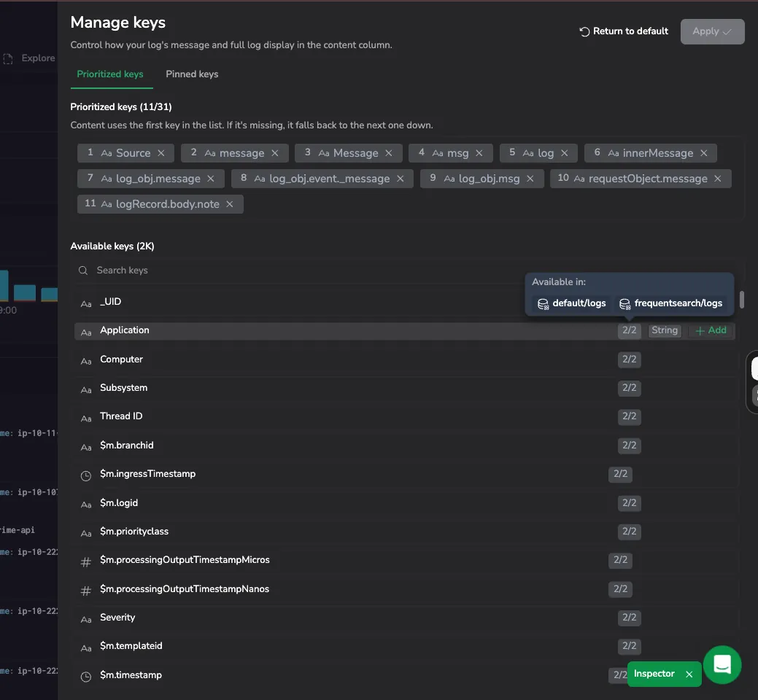Remove the log prioritized key
The image size is (758, 700).
click(564, 153)
